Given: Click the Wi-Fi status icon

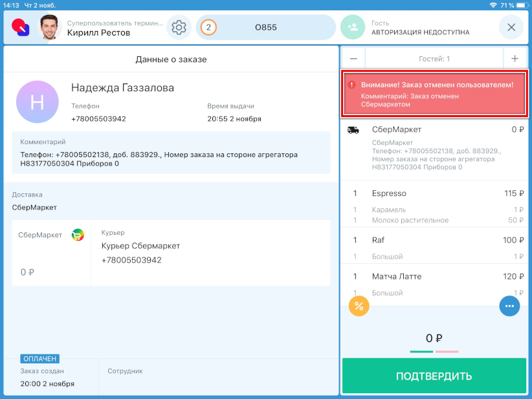Looking at the screenshot, I should tap(493, 5).
